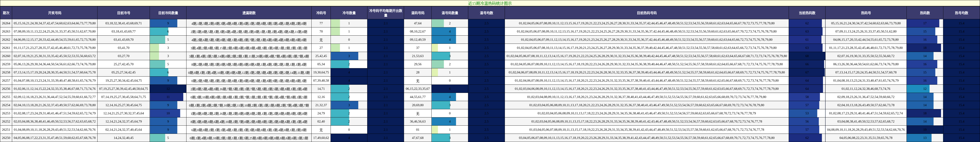Click the 目前冷码数量 data bar in row 26261

click(x=168, y=48)
